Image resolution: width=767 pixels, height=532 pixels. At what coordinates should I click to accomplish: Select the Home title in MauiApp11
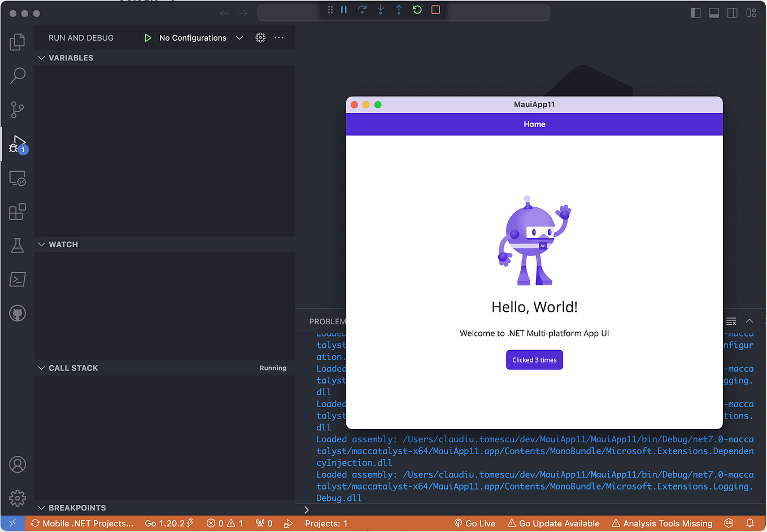534,124
